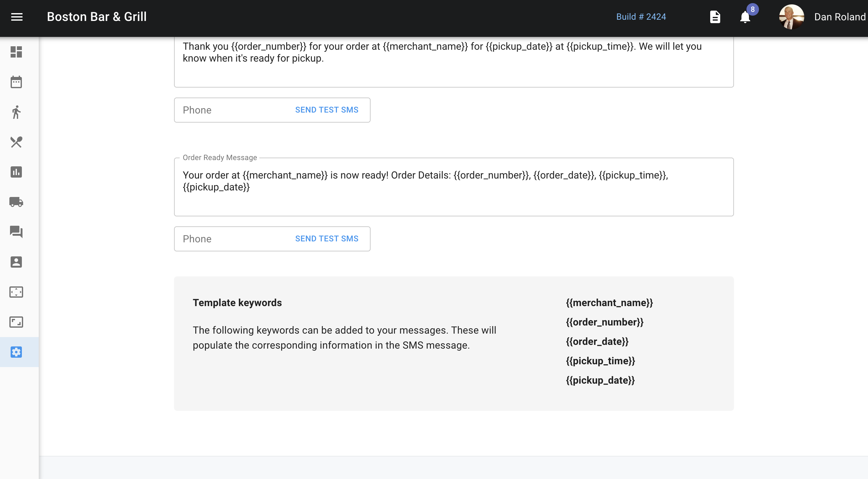
Task: Open the chat messages sidebar icon
Action: click(16, 232)
